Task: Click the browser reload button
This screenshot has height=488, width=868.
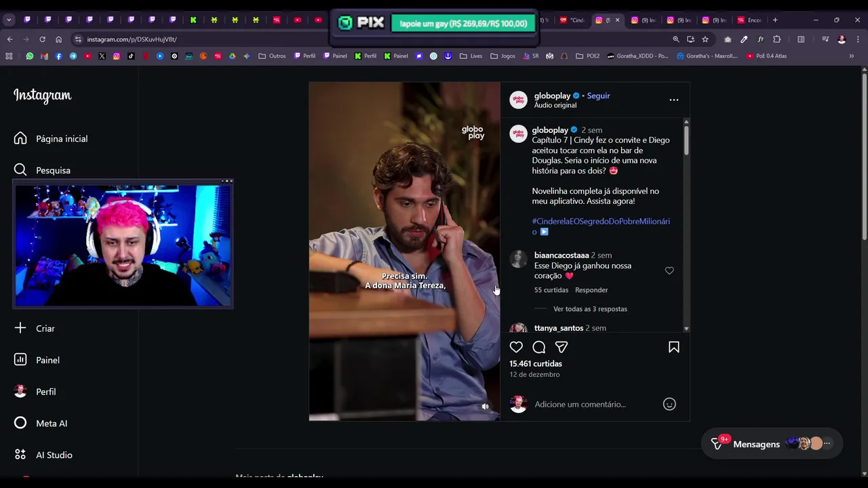Action: [42, 39]
